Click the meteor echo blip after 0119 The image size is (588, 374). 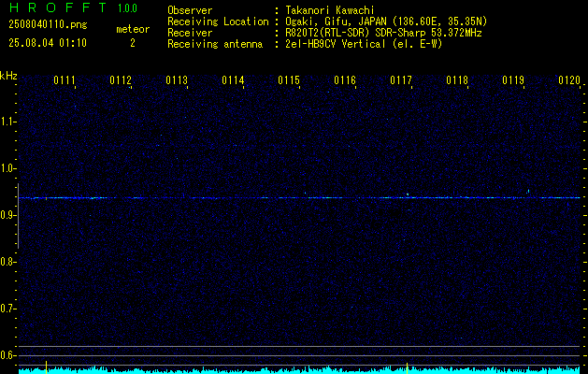click(528, 191)
